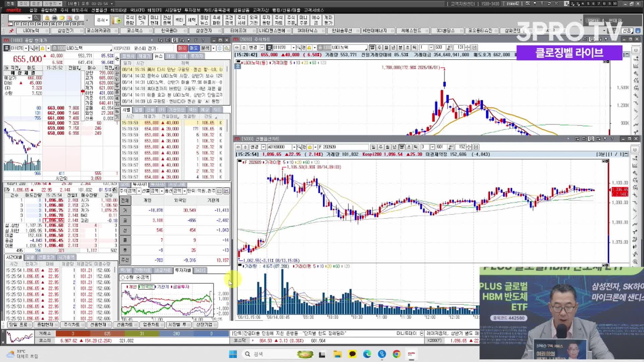The width and height of the screenshot is (644, 362).
Task: Click the blue 매도 sell button
Action: (194, 48)
